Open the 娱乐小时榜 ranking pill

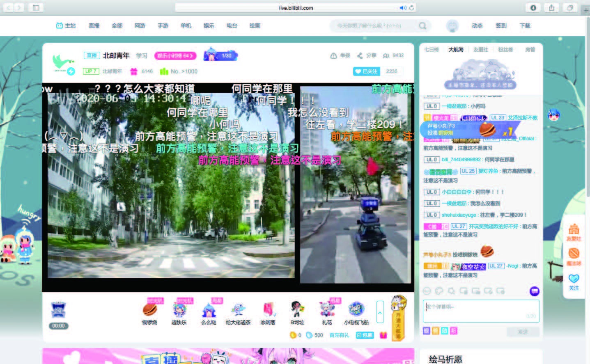tap(175, 56)
